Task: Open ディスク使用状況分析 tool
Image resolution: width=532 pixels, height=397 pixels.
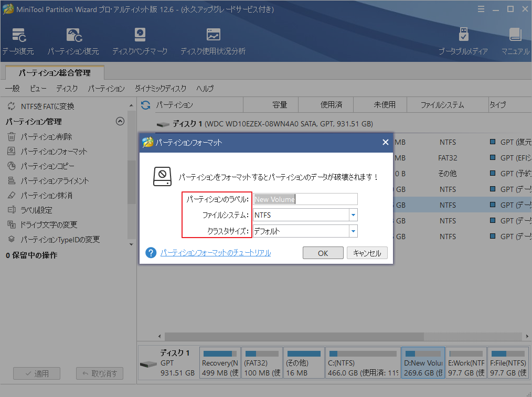Action: (213, 40)
